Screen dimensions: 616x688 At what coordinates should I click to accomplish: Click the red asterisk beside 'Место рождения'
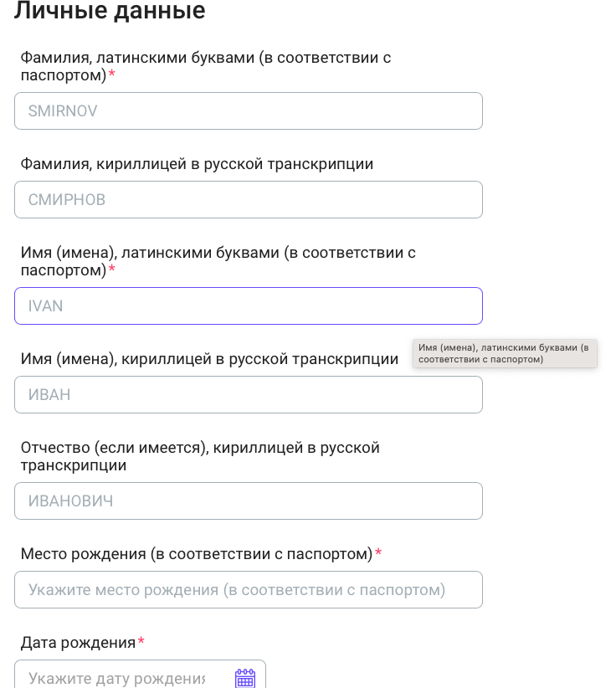[x=378, y=553]
